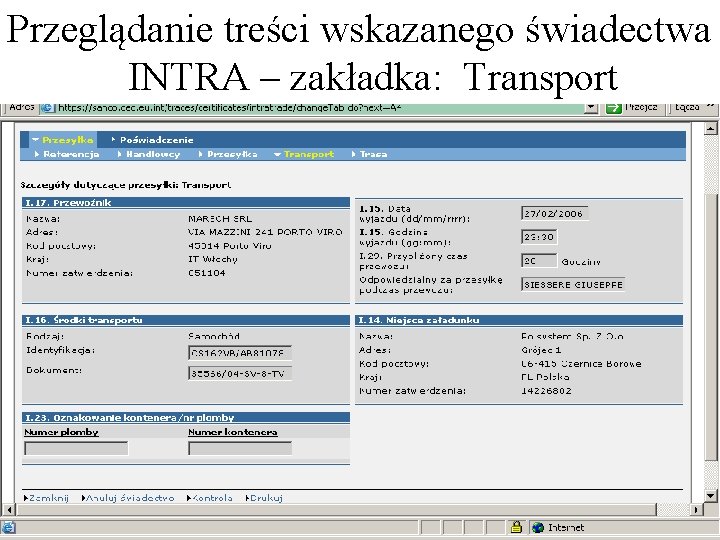Click the Numer plomby input field
The image size is (720, 540).
76,448
